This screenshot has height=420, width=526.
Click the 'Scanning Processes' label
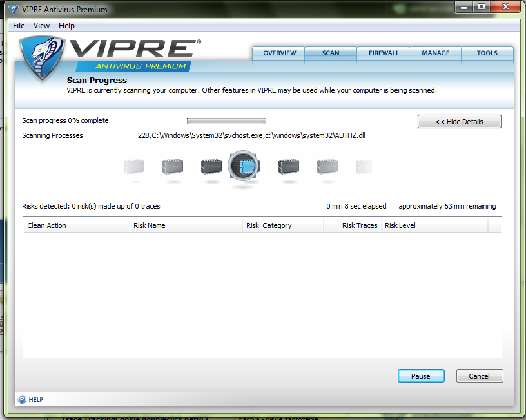52,135
